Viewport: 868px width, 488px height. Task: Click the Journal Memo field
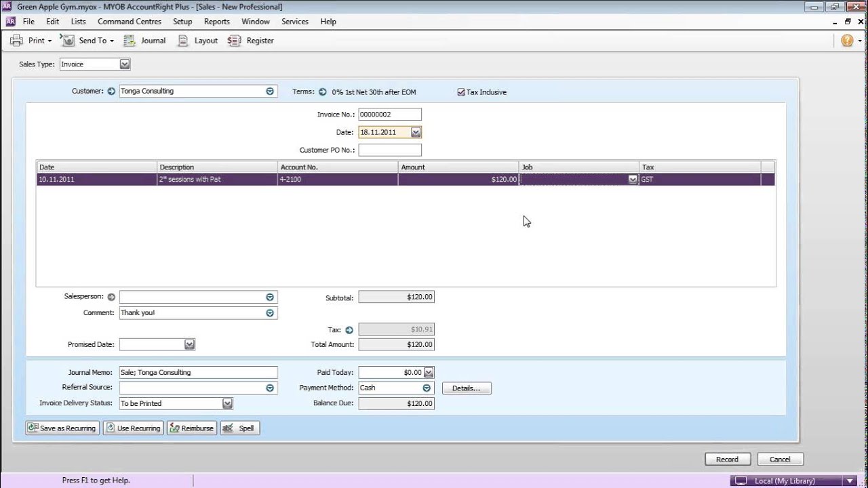click(x=198, y=372)
